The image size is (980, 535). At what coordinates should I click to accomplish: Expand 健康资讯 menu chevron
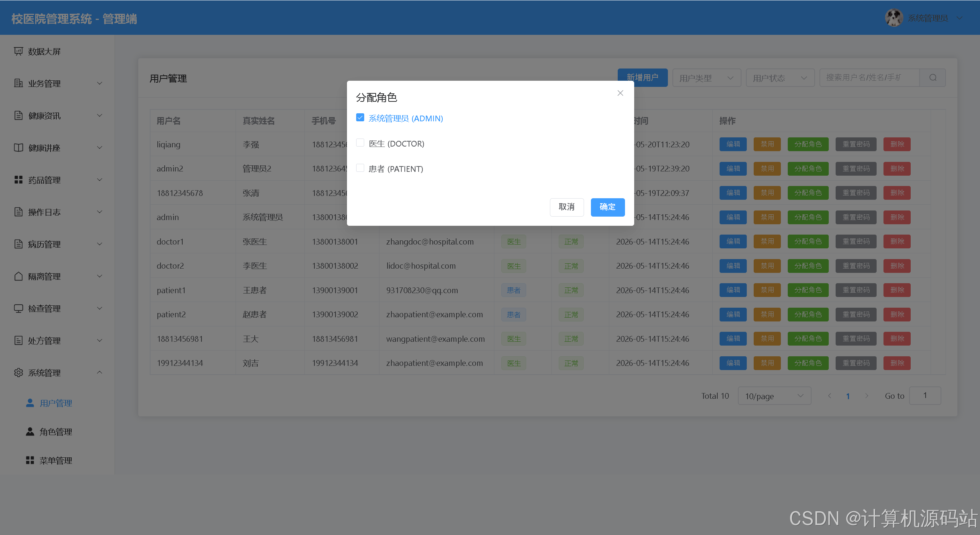pos(100,116)
